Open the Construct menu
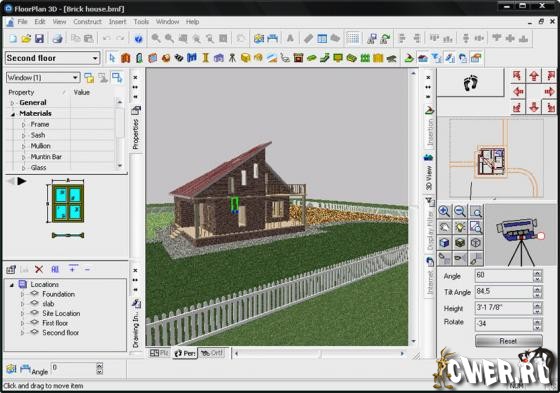The image size is (560, 393). pos(88,22)
